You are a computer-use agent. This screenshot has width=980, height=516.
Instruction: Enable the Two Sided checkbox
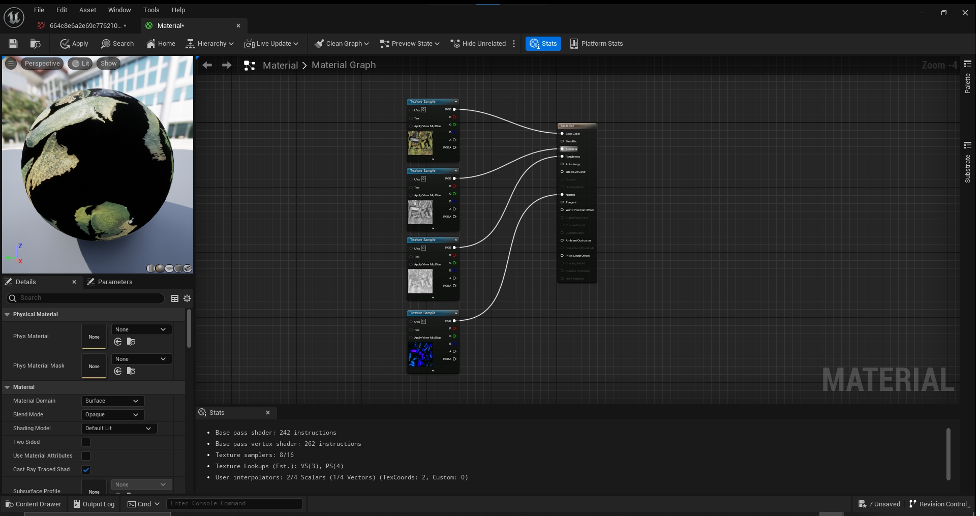[x=86, y=442]
